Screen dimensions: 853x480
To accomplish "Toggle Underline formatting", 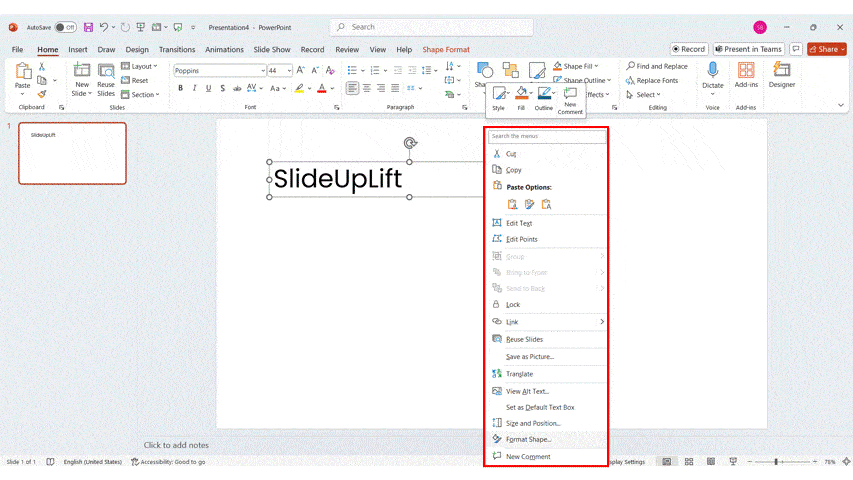I will 208,88.
